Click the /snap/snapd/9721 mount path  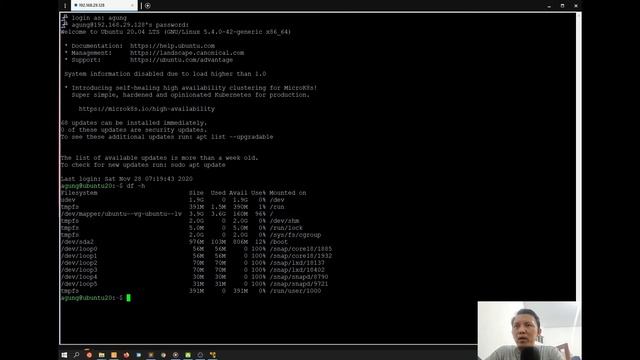[299, 284]
